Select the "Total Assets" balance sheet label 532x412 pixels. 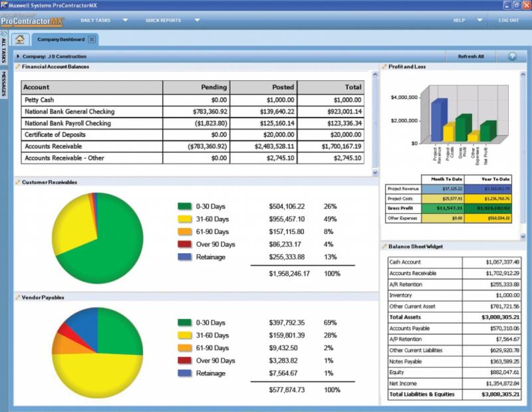tap(405, 318)
